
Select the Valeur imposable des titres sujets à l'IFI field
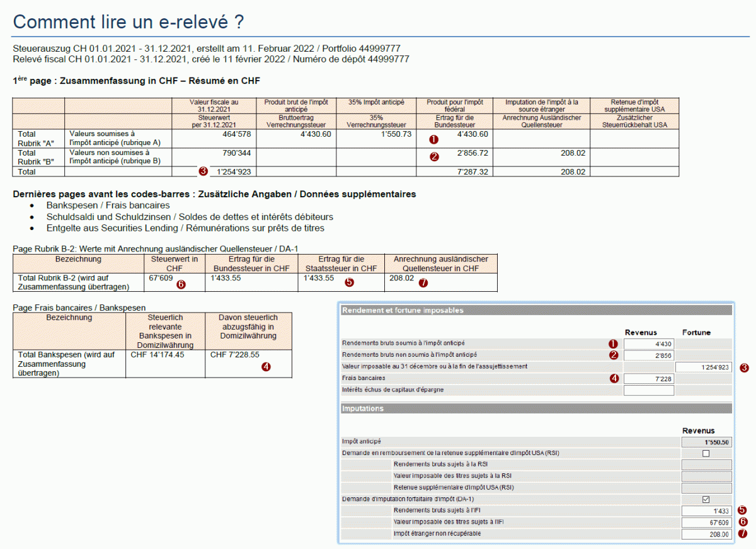(706, 523)
